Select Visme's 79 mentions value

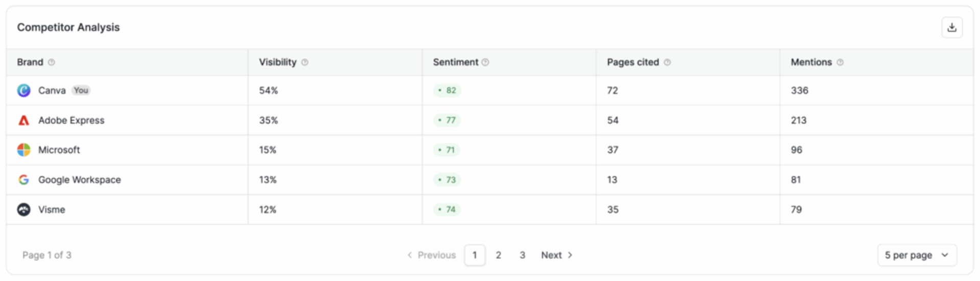(x=796, y=210)
